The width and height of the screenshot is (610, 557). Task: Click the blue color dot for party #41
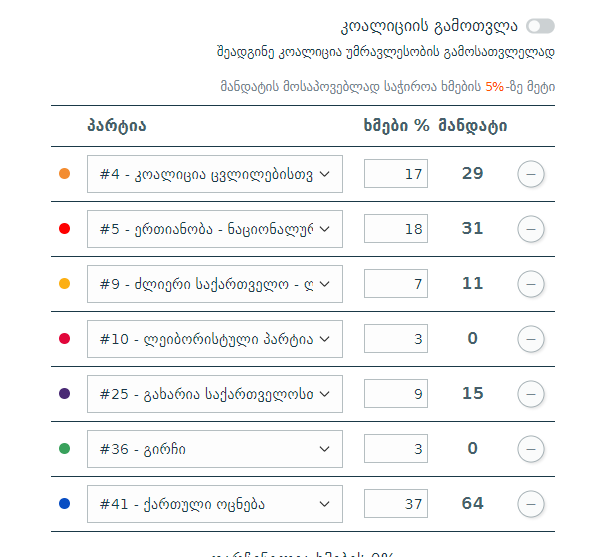point(65,504)
